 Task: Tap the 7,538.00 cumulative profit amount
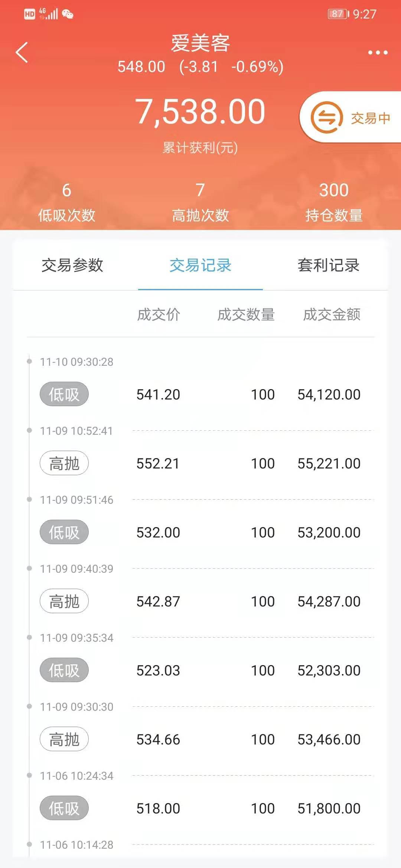200,112
